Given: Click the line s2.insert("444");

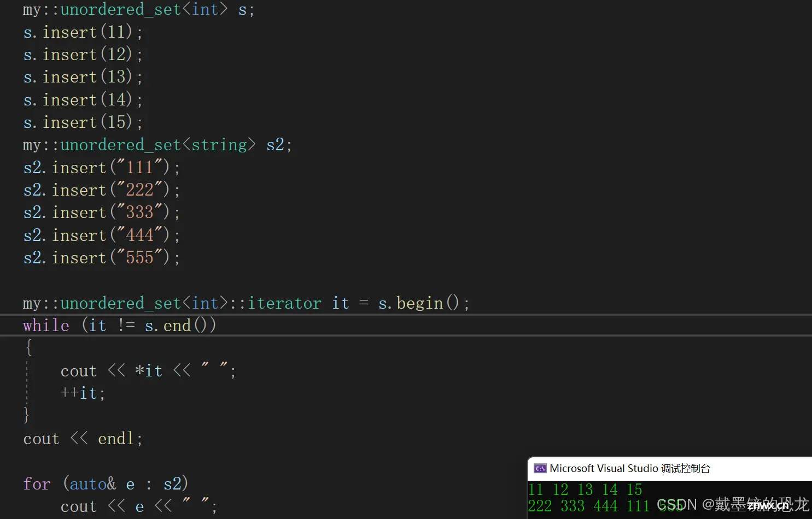Looking at the screenshot, I should 101,235.
